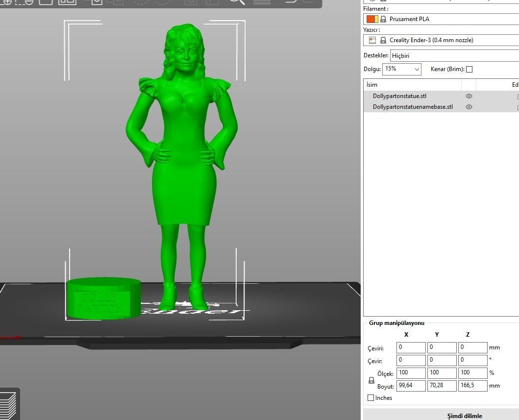The image size is (519, 420).
Task: Click the Boyut X field showing 99,64
Action: coord(411,386)
